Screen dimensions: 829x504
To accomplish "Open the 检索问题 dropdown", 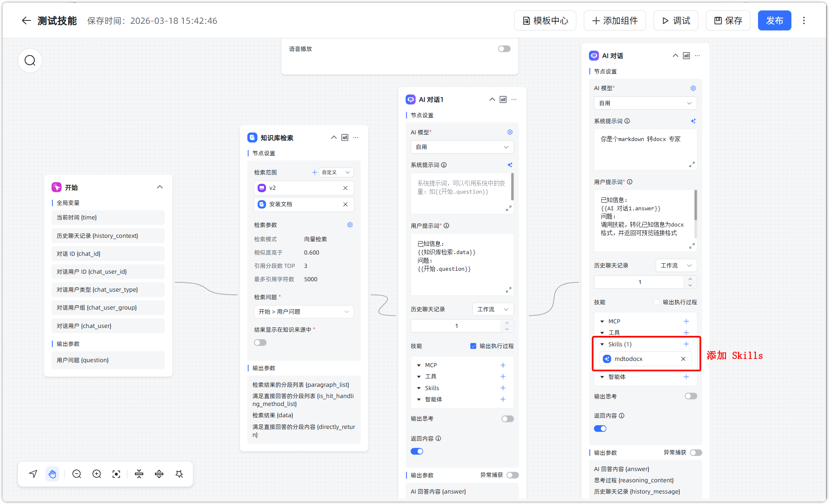I will point(304,312).
